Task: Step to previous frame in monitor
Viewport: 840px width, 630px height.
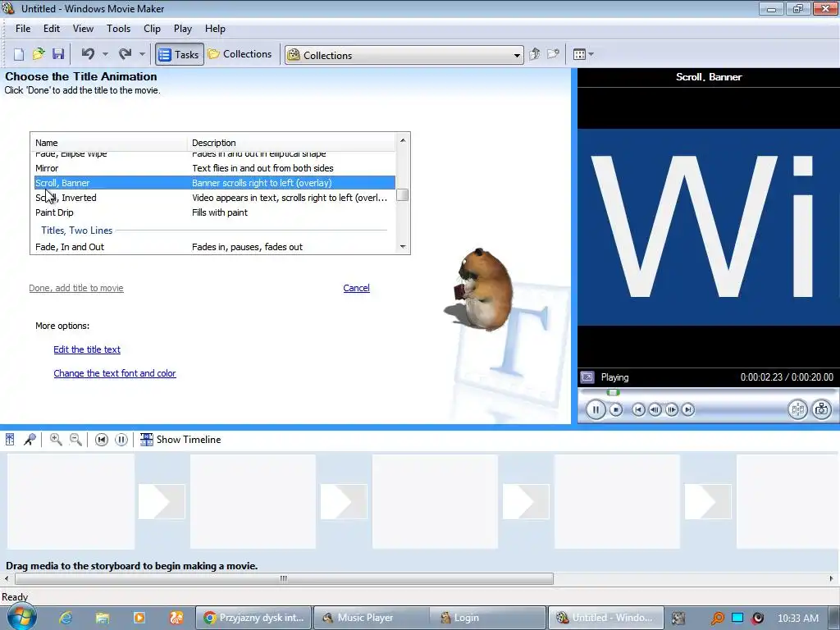Action: 655,410
